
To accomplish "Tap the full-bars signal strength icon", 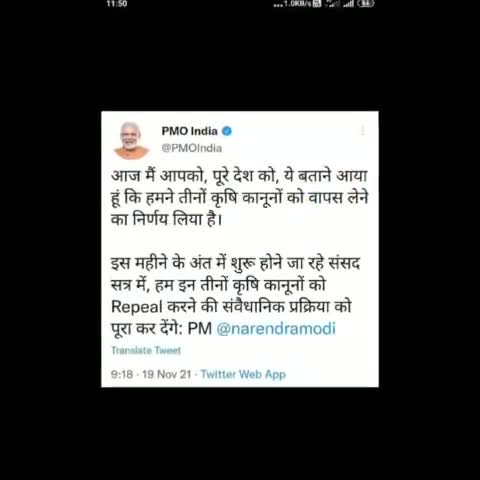I will pyautogui.click(x=348, y=4).
